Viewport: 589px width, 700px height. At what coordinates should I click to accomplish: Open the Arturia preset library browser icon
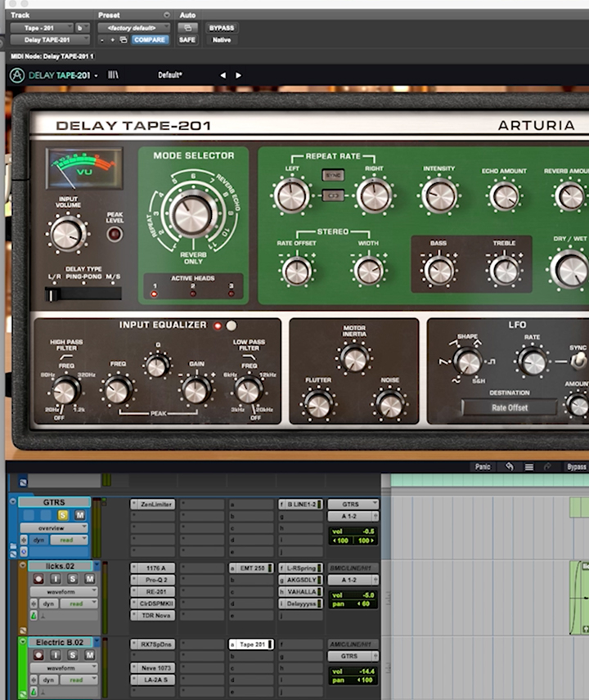(x=113, y=75)
